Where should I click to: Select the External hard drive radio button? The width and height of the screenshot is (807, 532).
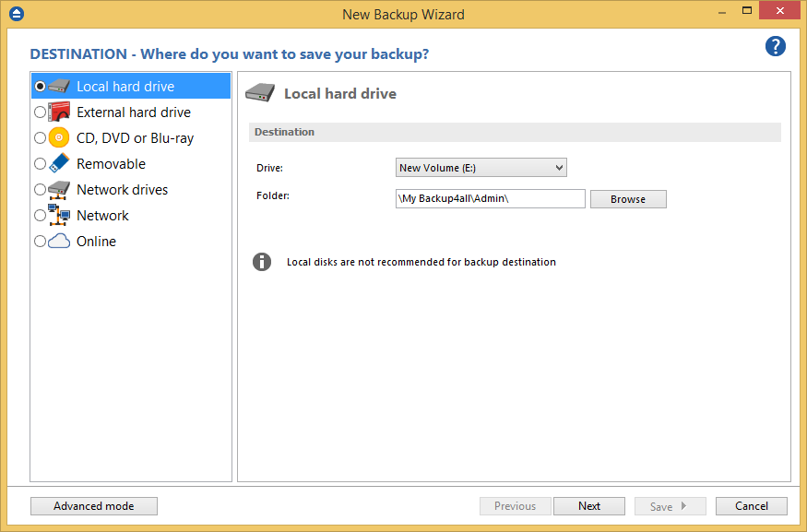pos(39,112)
